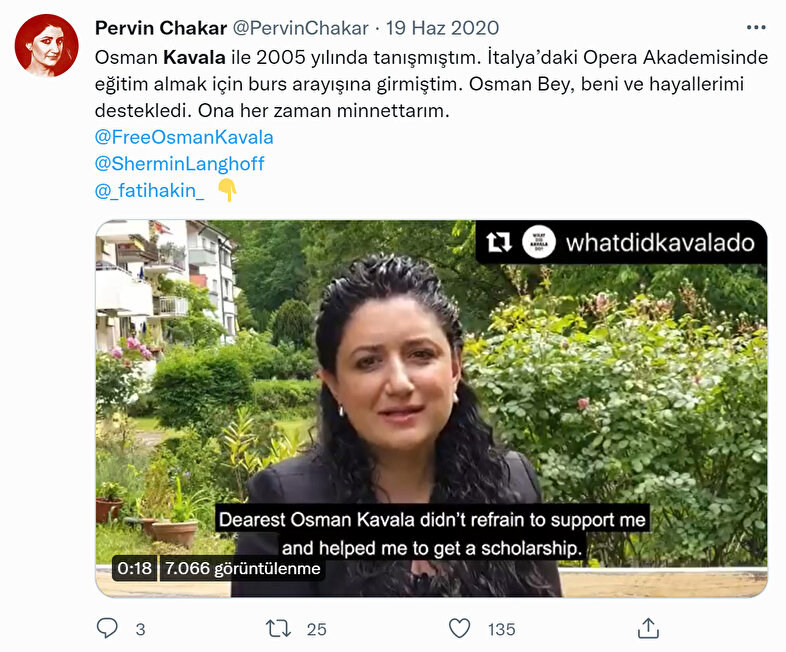Image resolution: width=786 pixels, height=652 pixels.
Task: Open the @_fatihakin_ mention link
Action: click(x=149, y=190)
